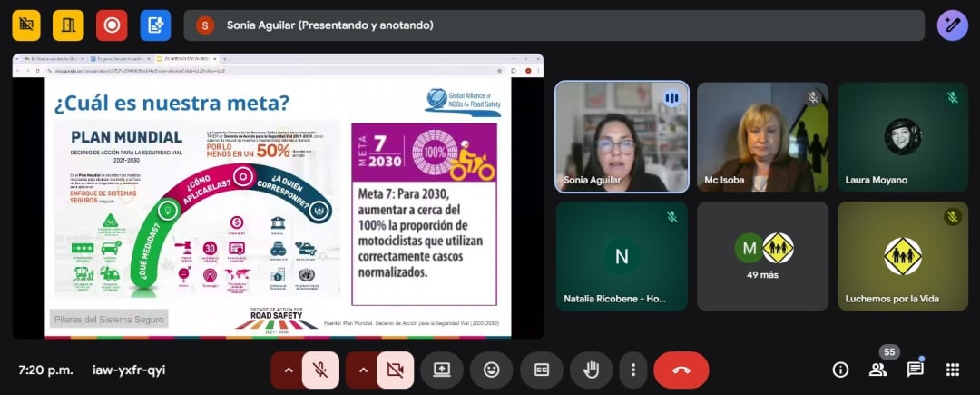Viewport: 980px width, 395px height.
Task: Leave the call with red hang-up button
Action: tap(681, 370)
